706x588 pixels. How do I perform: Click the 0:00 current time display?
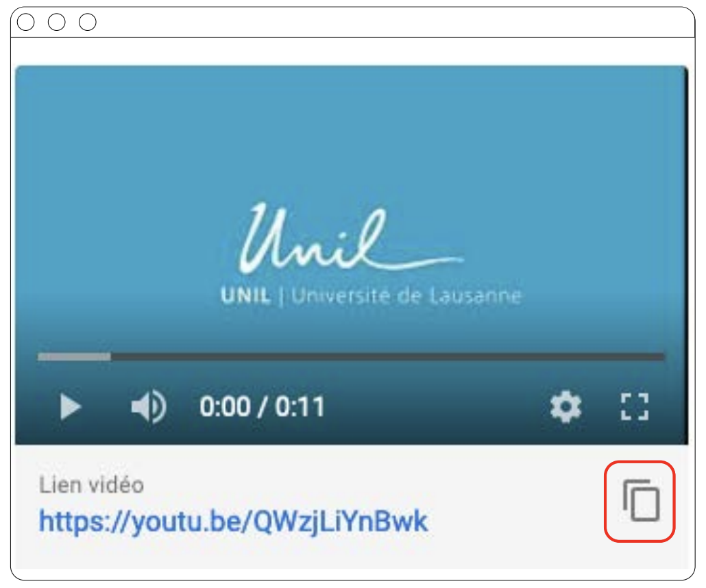pyautogui.click(x=225, y=406)
